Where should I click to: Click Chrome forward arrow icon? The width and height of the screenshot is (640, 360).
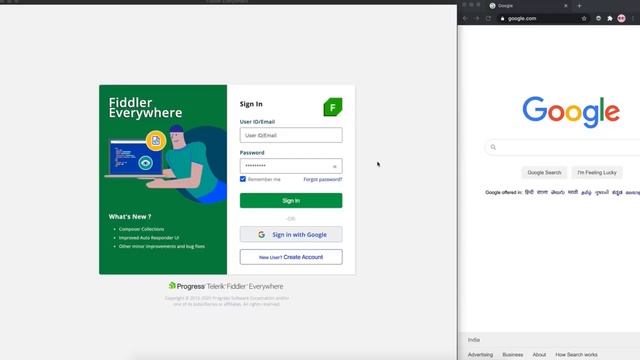click(477, 18)
